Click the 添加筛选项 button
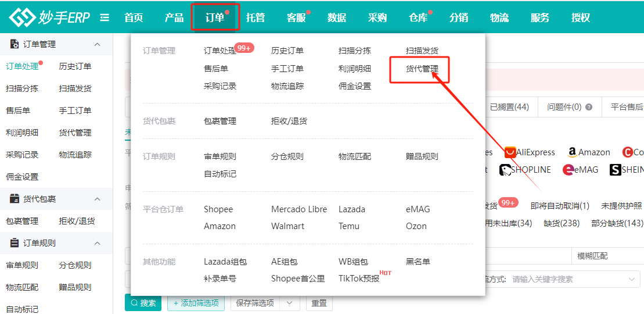The height and width of the screenshot is (314, 644). (x=196, y=303)
